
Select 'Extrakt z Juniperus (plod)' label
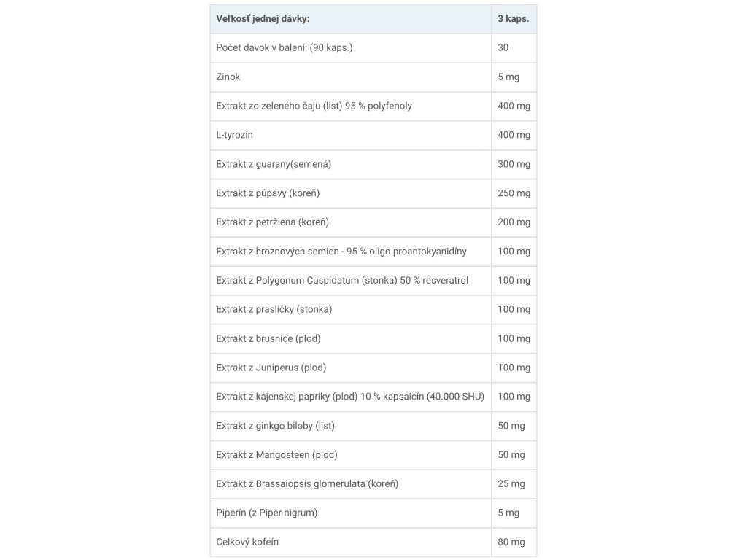tap(271, 367)
